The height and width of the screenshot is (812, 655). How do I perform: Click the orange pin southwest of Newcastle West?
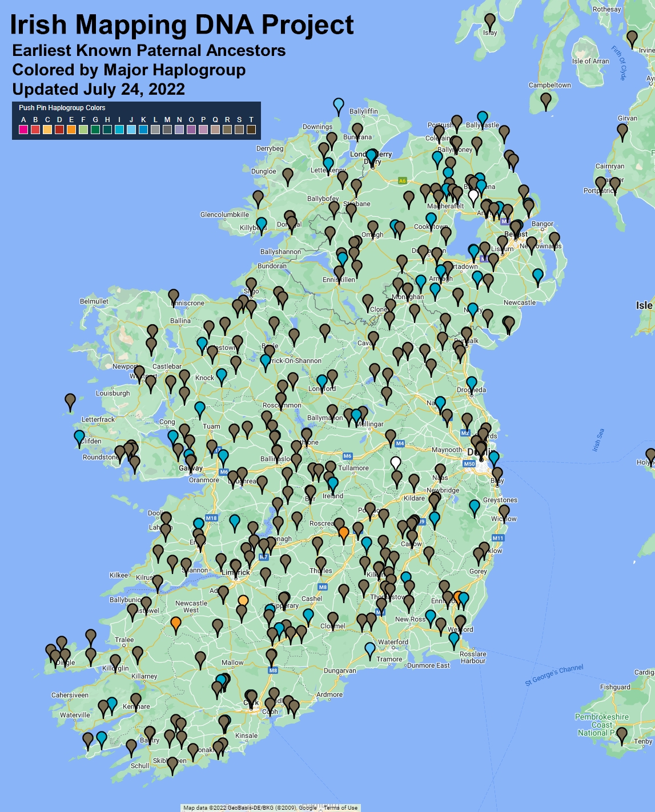coord(176,622)
